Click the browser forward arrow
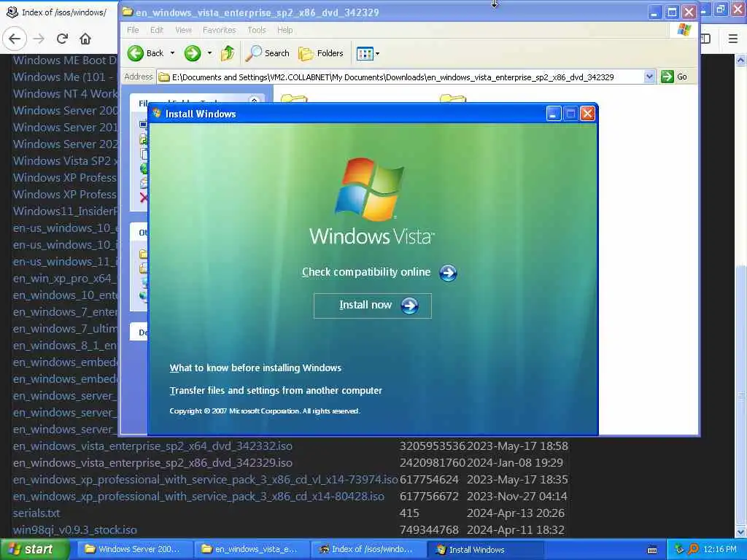This screenshot has height=560, width=747. [x=39, y=39]
